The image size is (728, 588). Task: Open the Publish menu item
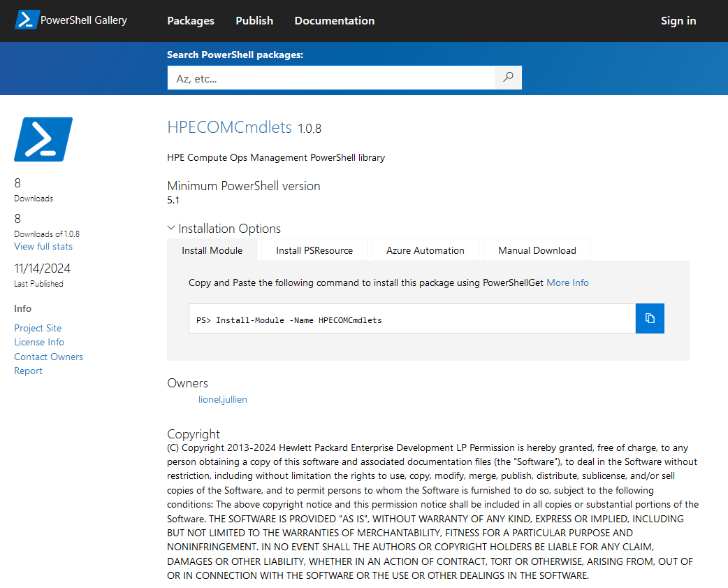point(254,21)
